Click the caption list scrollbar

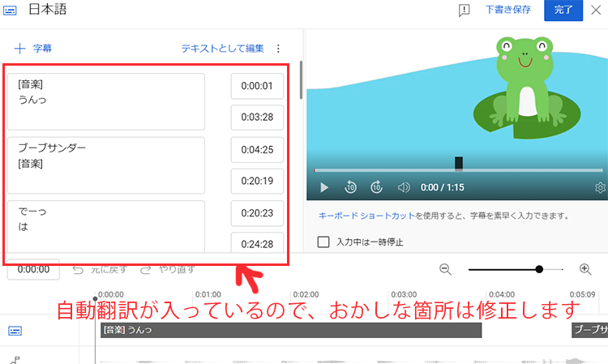301,80
